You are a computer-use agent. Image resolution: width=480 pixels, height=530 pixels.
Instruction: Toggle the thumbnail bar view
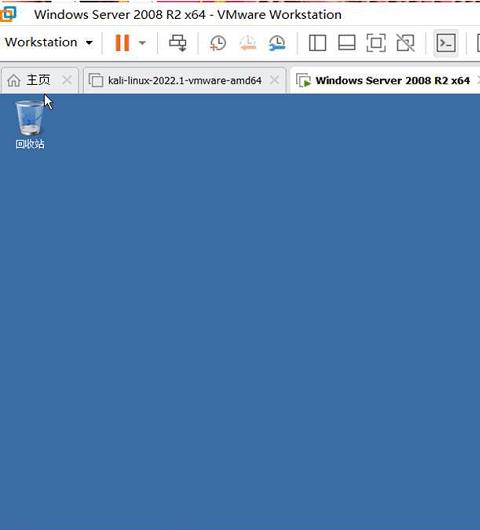(347, 43)
